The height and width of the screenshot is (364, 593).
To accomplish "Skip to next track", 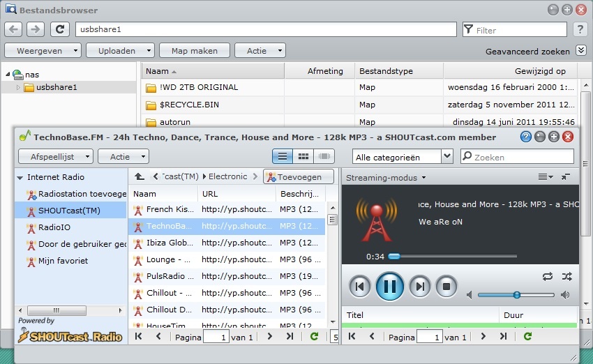I will (x=420, y=287).
